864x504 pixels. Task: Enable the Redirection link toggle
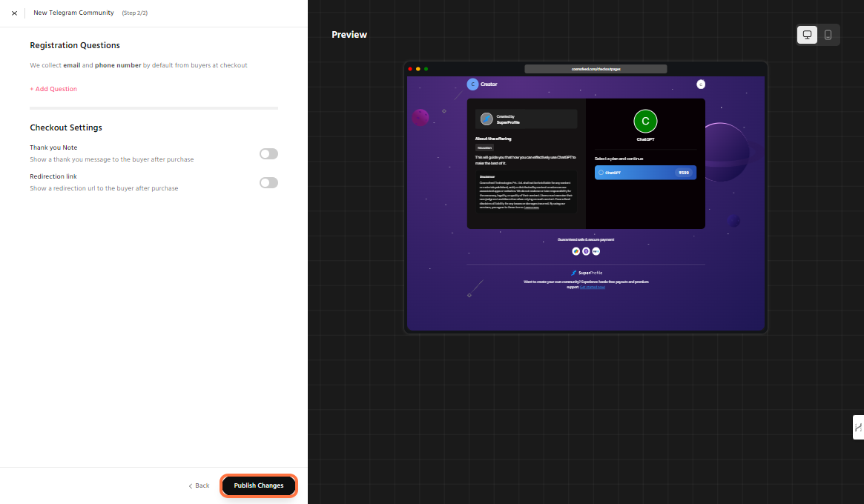[x=269, y=182]
